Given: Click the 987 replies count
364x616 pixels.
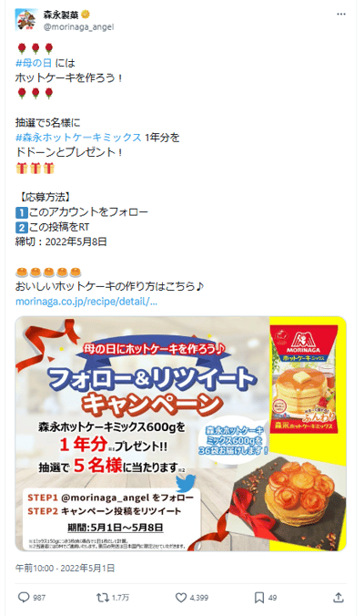Looking at the screenshot, I should click(39, 598).
